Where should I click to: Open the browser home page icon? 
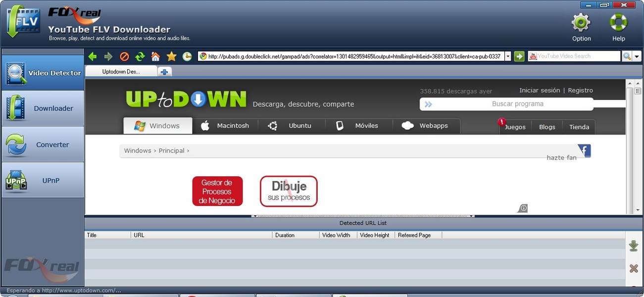click(155, 56)
